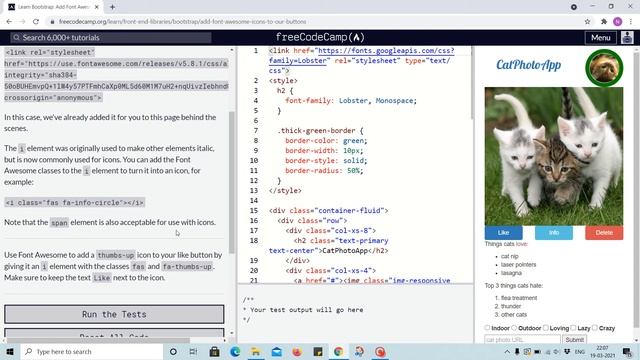Click the cat photo URL input
Screen dimensions: 640x360
[522, 340]
